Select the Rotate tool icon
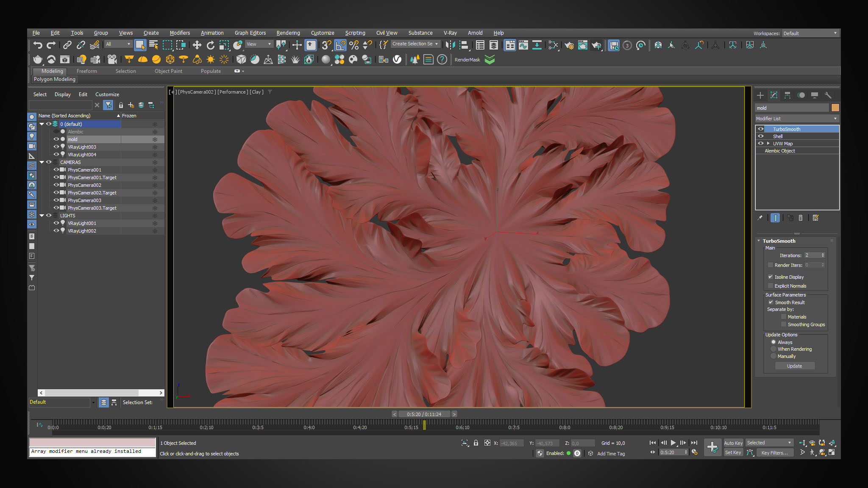The height and width of the screenshot is (488, 868). [x=210, y=45]
